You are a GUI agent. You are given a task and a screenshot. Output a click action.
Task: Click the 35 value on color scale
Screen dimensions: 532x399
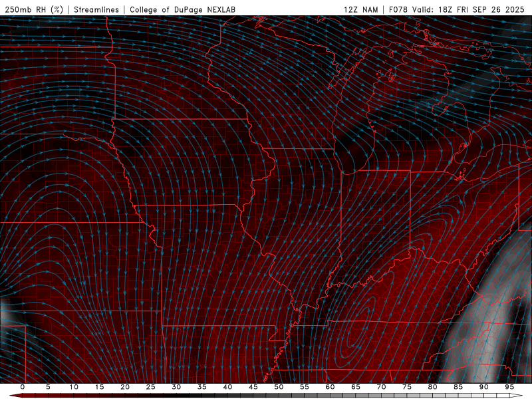click(202, 387)
